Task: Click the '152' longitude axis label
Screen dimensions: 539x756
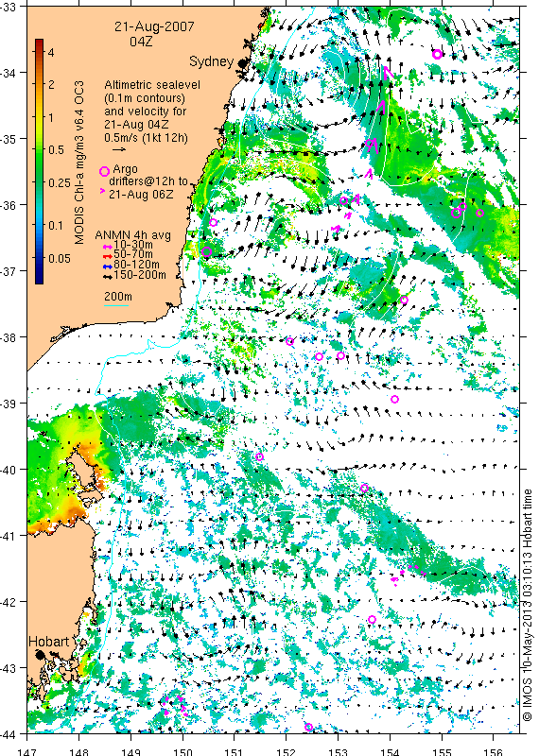Action: click(287, 751)
